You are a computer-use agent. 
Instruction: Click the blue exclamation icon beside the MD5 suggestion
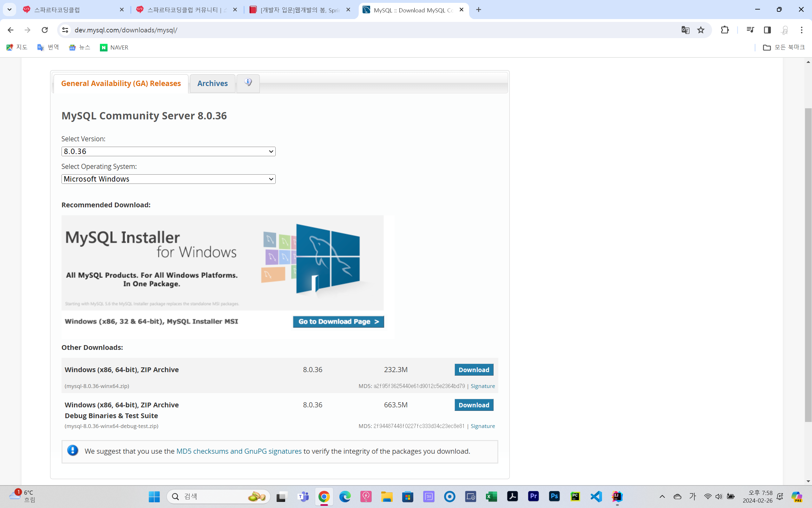point(72,451)
